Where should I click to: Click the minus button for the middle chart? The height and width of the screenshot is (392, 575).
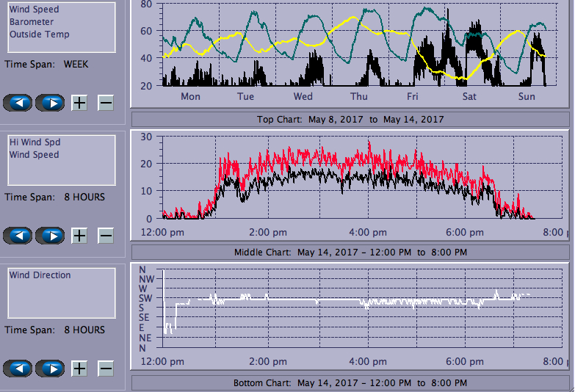click(x=106, y=236)
